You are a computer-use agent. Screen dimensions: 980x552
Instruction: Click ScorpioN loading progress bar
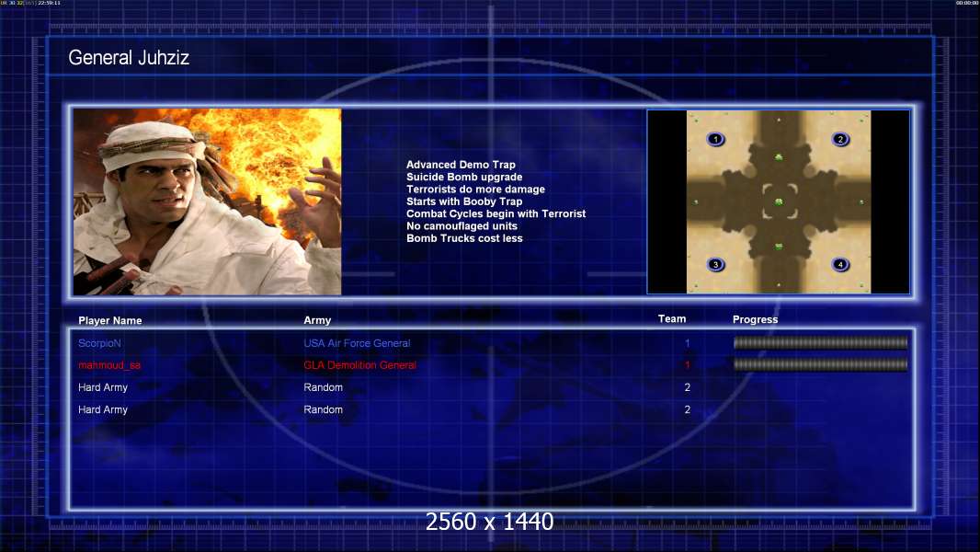tap(821, 342)
